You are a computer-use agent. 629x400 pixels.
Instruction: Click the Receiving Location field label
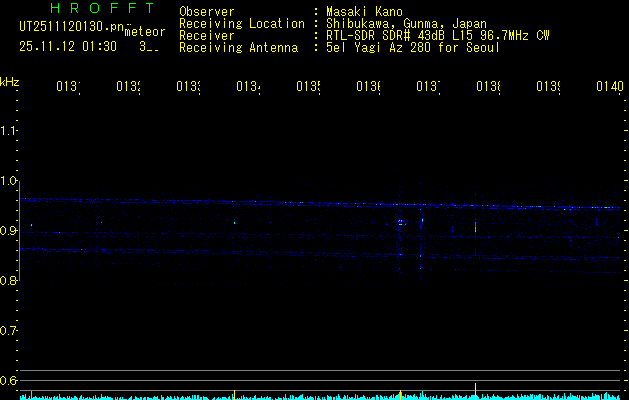coord(241,24)
